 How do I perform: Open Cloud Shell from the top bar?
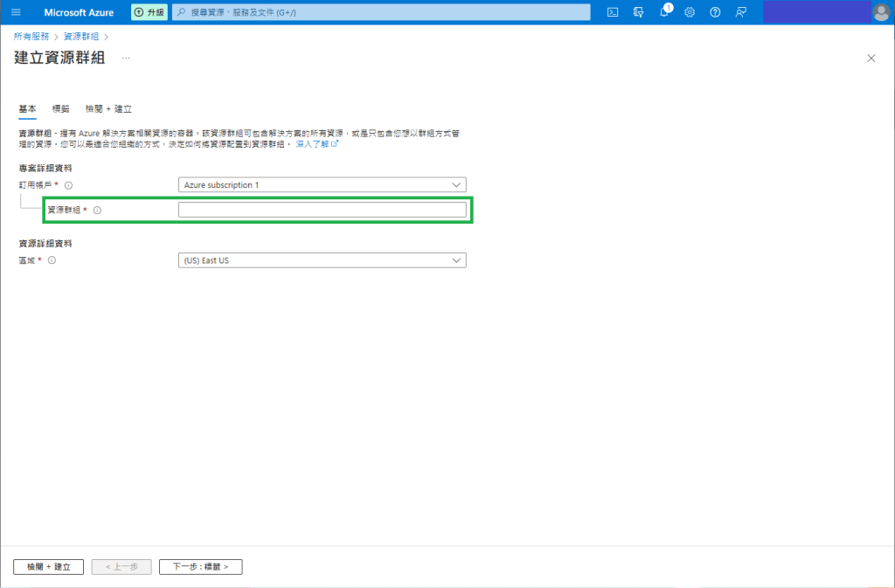point(614,12)
